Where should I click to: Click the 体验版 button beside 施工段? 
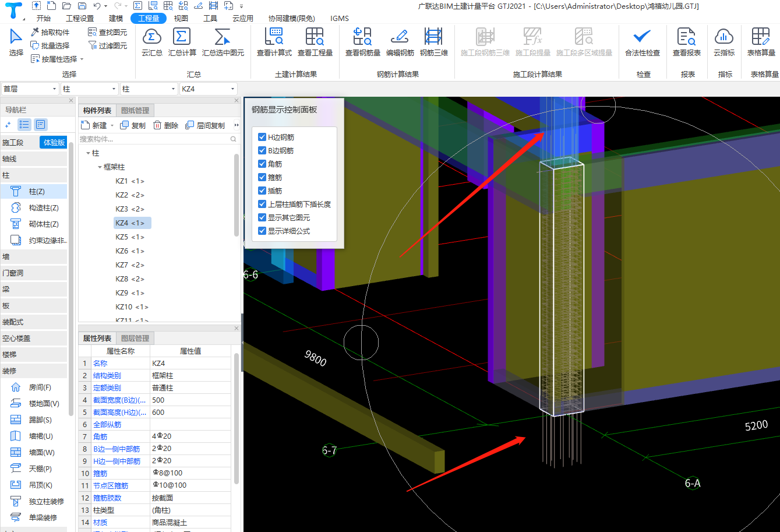pyautogui.click(x=54, y=143)
